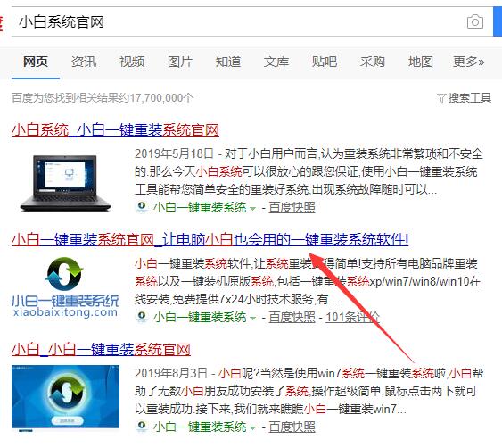Click 小白一键重装系统 source in first result
The image size is (502, 448).
tap(200, 208)
